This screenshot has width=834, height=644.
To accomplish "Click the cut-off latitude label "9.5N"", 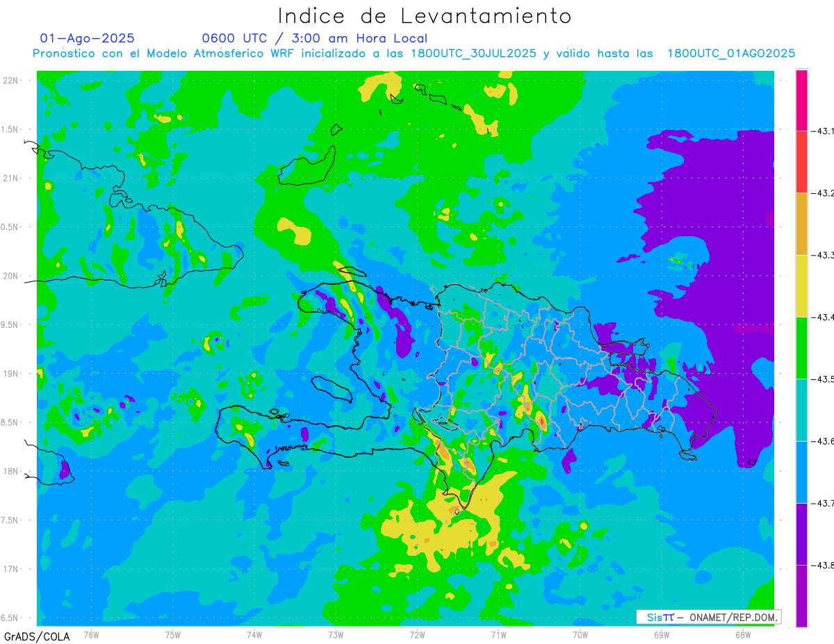I will click(9, 325).
